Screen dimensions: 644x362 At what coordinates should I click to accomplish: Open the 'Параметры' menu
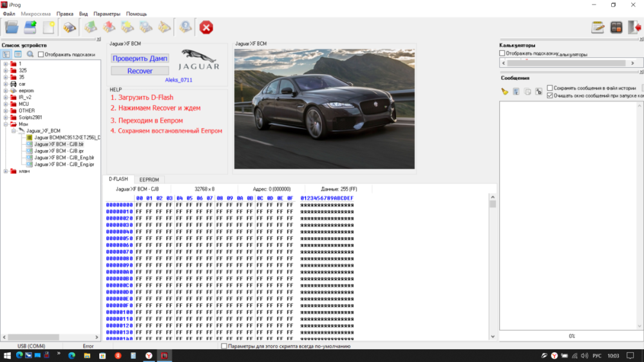pyautogui.click(x=106, y=14)
